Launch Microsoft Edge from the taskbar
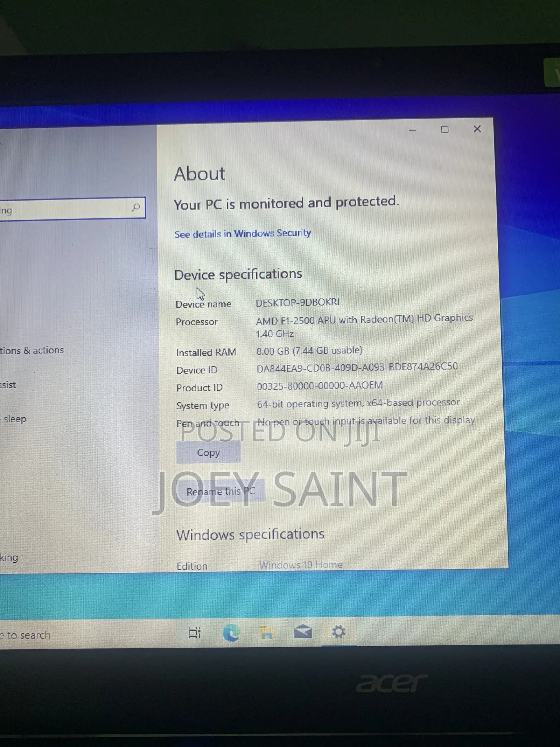The height and width of the screenshot is (747, 560). 231,633
